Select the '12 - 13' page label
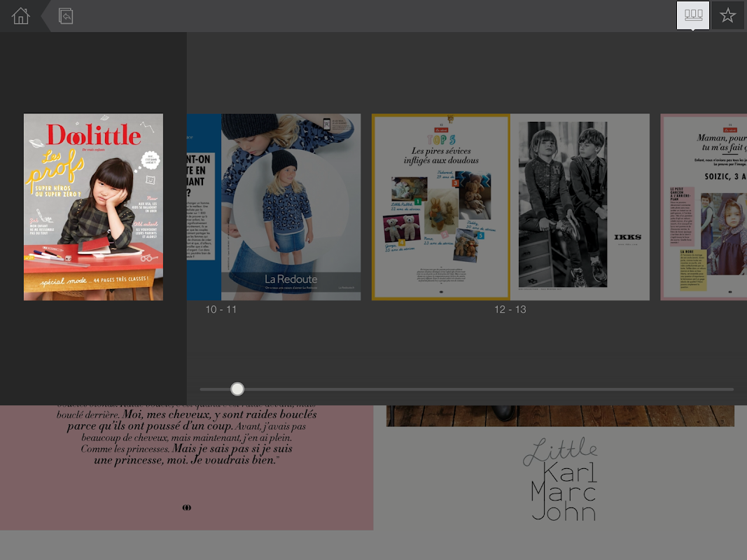 510,309
